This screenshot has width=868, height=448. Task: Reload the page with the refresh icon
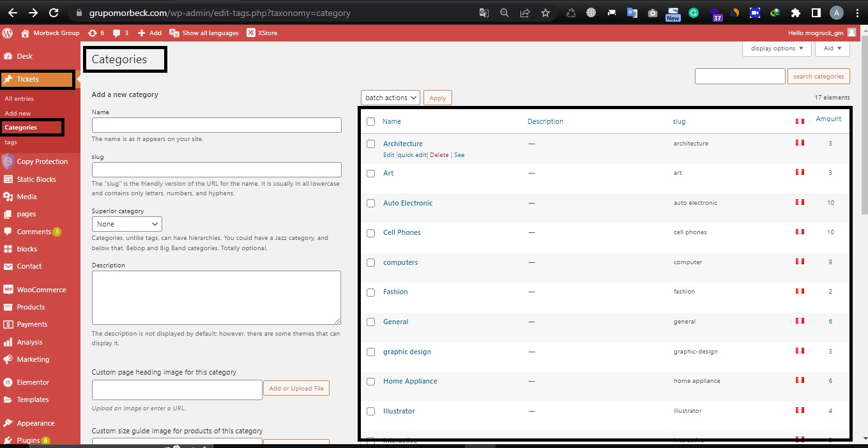(54, 12)
